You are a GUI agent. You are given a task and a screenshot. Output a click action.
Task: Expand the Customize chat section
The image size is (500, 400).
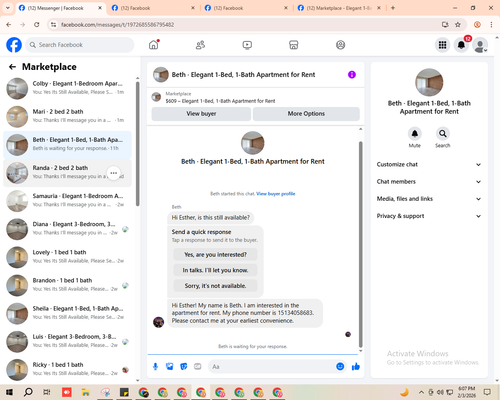pos(429,164)
